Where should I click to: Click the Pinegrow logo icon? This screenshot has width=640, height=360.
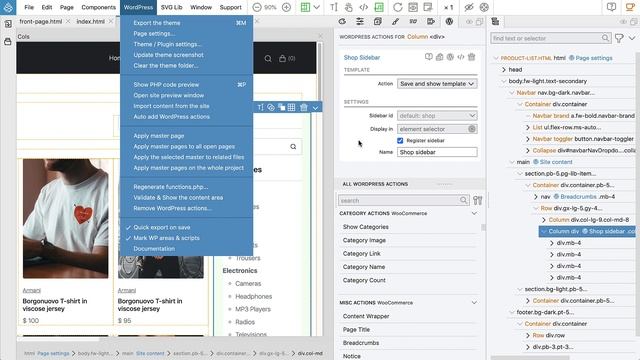pyautogui.click(x=8, y=7)
